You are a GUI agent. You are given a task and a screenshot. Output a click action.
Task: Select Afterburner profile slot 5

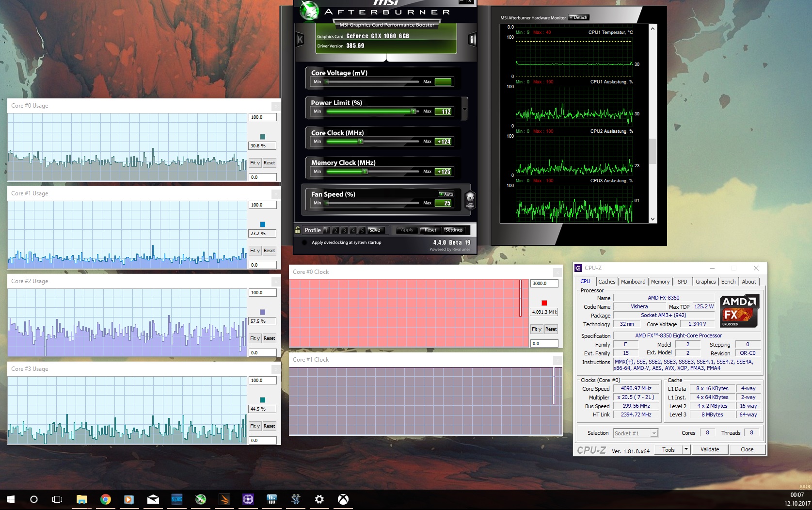[362, 230]
